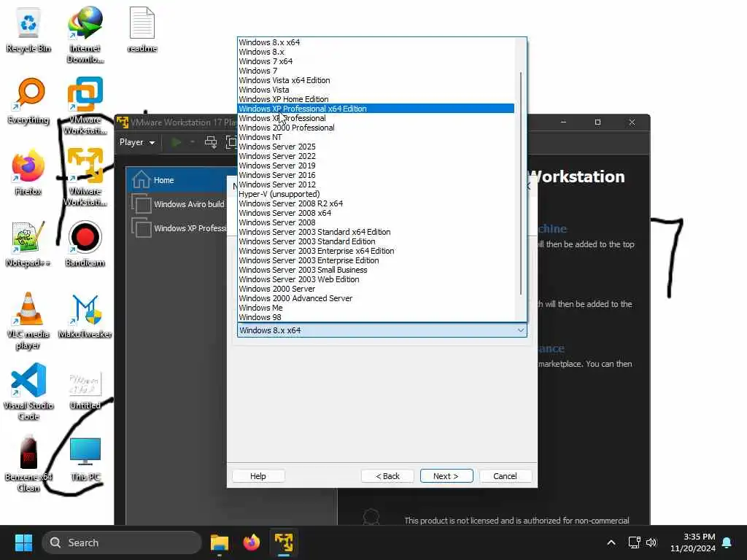Open the Untitled file on desktop
The width and height of the screenshot is (747, 560).
85,392
